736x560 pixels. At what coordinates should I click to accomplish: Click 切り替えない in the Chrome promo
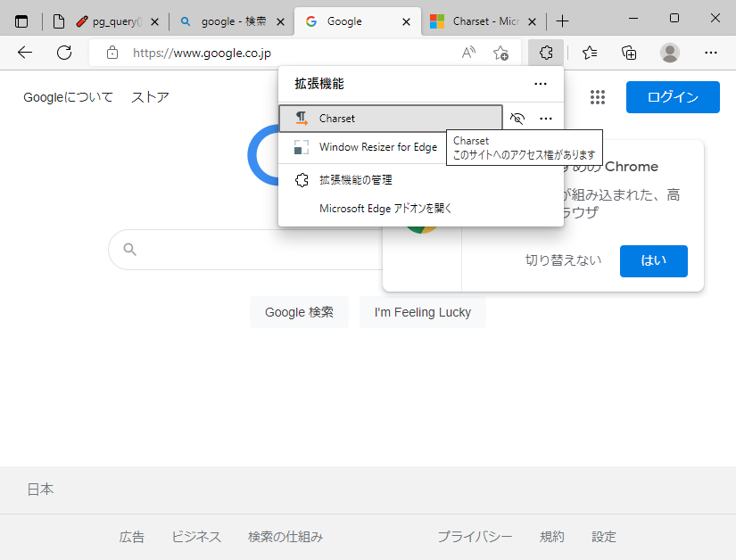coord(563,260)
